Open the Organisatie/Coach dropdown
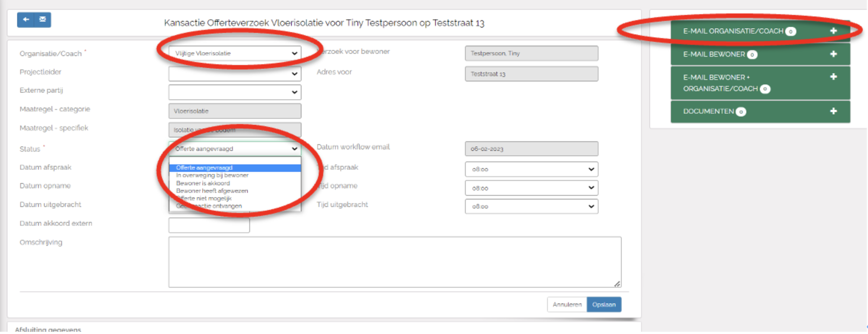Viewport: 868px width, 334px height. tap(235, 53)
